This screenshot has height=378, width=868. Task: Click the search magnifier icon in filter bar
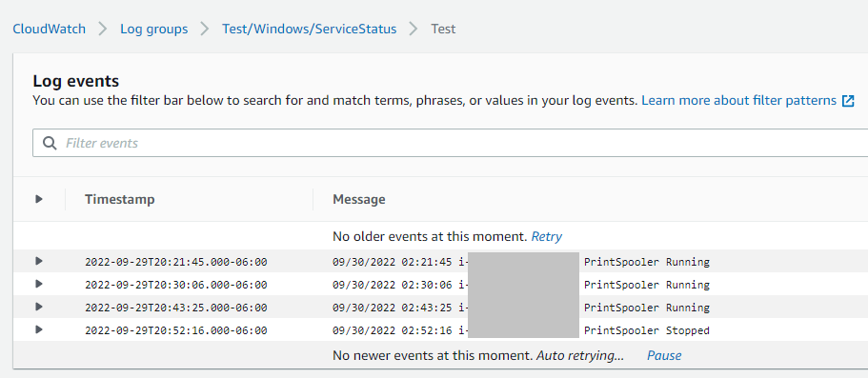pos(50,144)
